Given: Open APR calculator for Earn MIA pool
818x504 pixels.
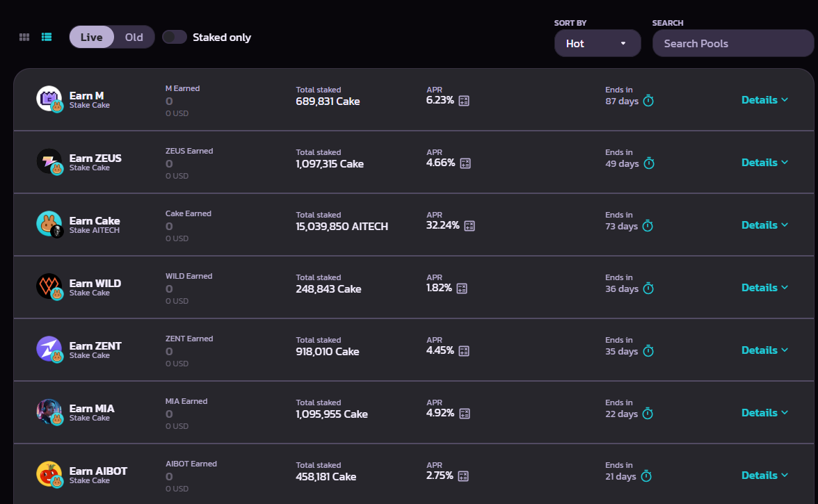Looking at the screenshot, I should pos(465,414).
